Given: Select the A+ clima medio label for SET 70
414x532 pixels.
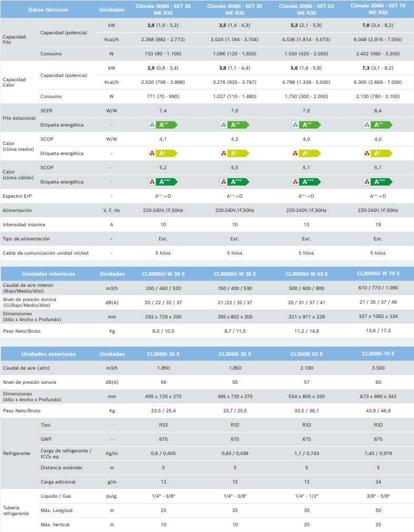Looking at the screenshot, I should pos(378,153).
